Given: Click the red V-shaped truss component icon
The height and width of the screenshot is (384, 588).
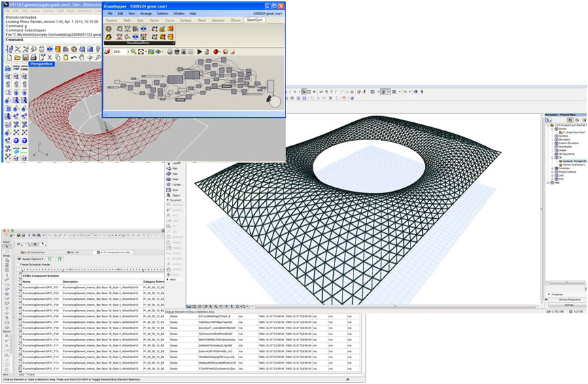Looking at the screenshot, I should pos(119,37).
